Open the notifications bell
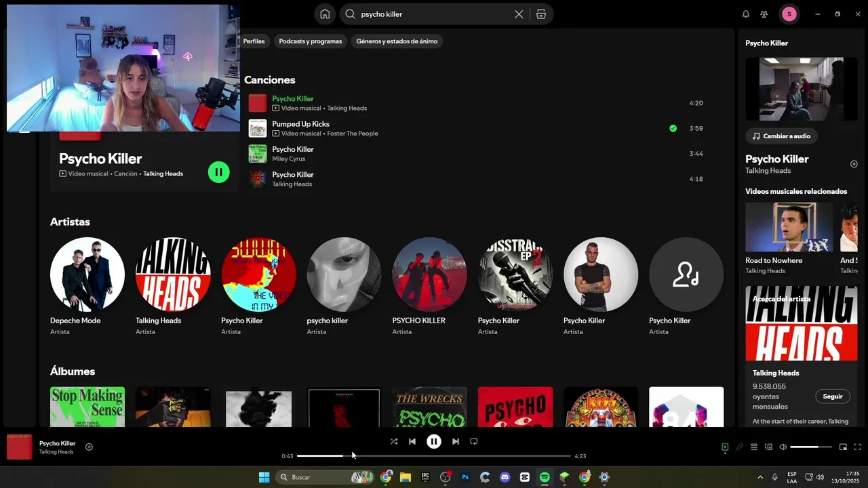 coord(746,14)
